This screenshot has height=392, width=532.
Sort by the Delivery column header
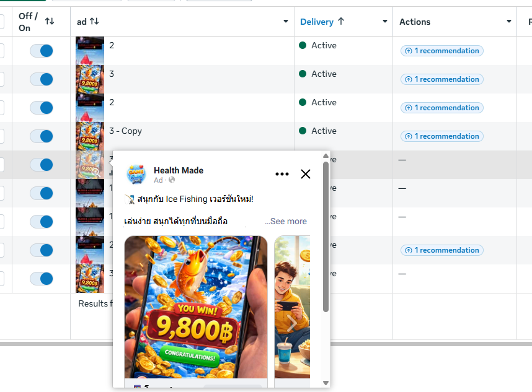click(317, 22)
